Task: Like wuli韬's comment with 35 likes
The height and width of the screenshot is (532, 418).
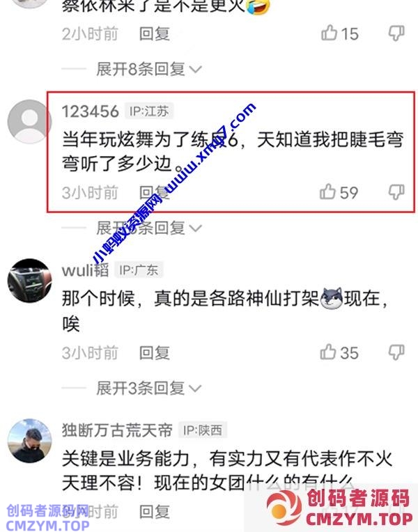Action: pos(328,352)
